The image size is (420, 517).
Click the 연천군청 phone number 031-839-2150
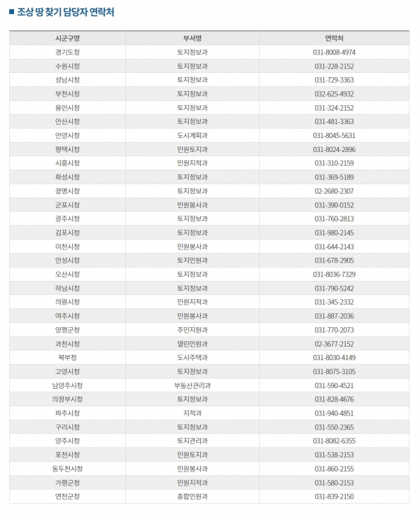click(334, 497)
